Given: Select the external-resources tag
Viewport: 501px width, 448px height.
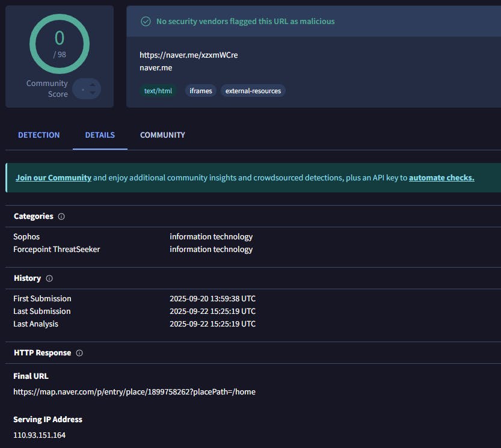Looking at the screenshot, I should coord(253,91).
